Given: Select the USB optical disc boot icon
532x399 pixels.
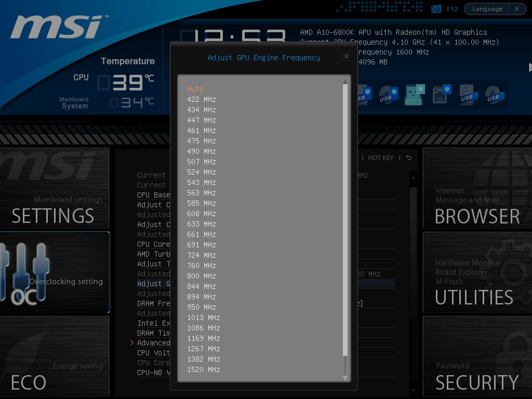Looking at the screenshot, I should coord(388,95).
